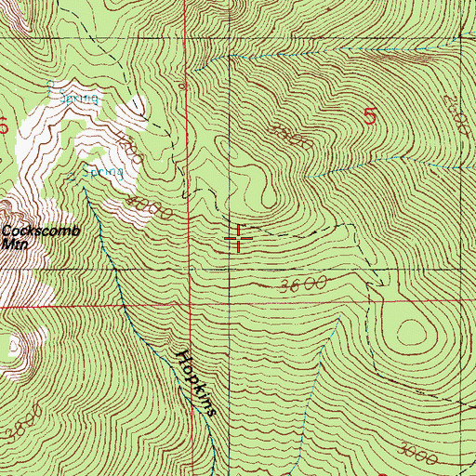Click the 4000 contour elevation label
476x476 pixels.
point(150,208)
